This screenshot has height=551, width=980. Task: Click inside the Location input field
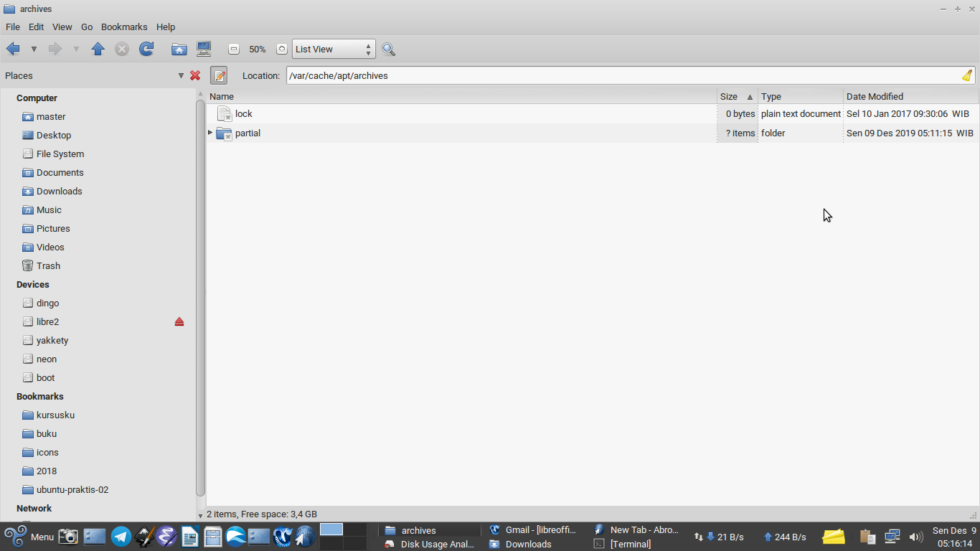click(x=502, y=75)
